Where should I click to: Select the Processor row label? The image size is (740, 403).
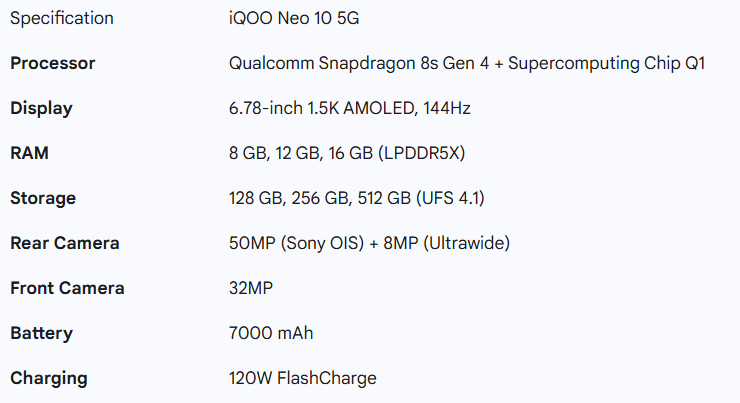(x=53, y=63)
